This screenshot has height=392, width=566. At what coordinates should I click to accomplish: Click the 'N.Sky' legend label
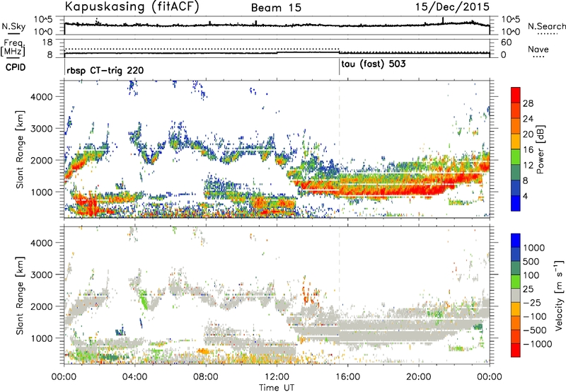[x=13, y=26]
